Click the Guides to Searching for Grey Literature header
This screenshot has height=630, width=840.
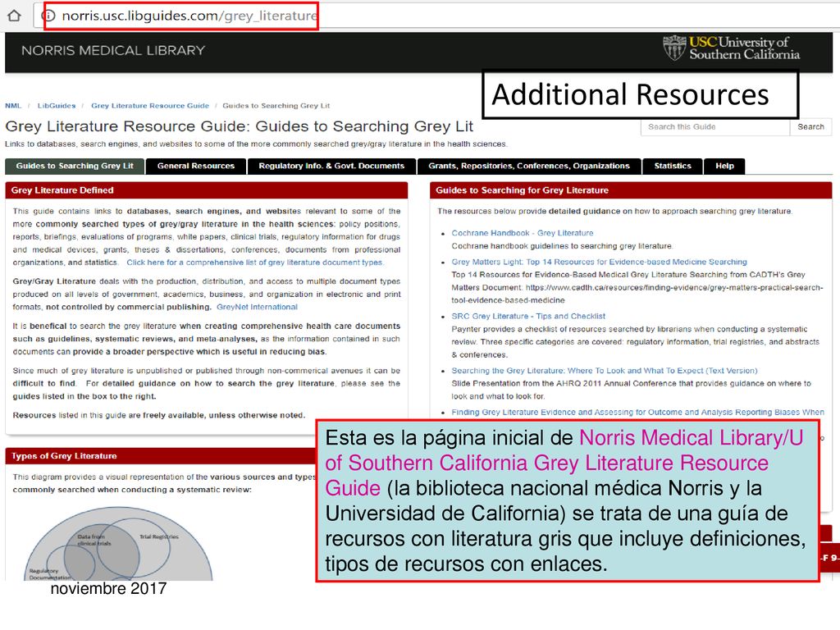coord(631,190)
